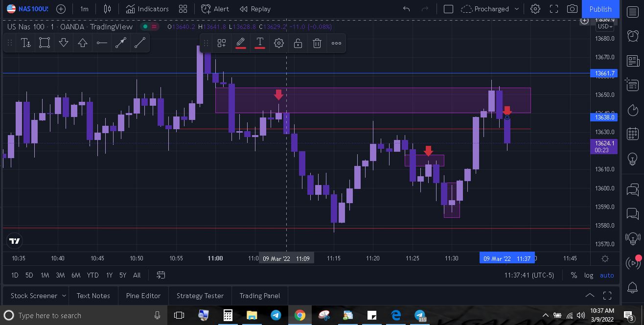The image size is (644, 325).
Task: Open the NAS100U symbol search
Action: coord(27,9)
